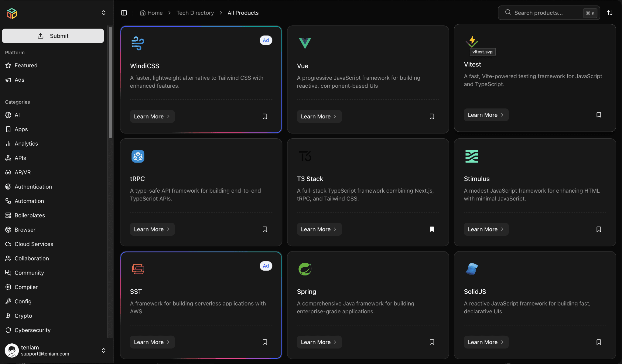This screenshot has height=364, width=622.
Task: Open the workspace switcher chevron beside the logo
Action: tap(103, 13)
